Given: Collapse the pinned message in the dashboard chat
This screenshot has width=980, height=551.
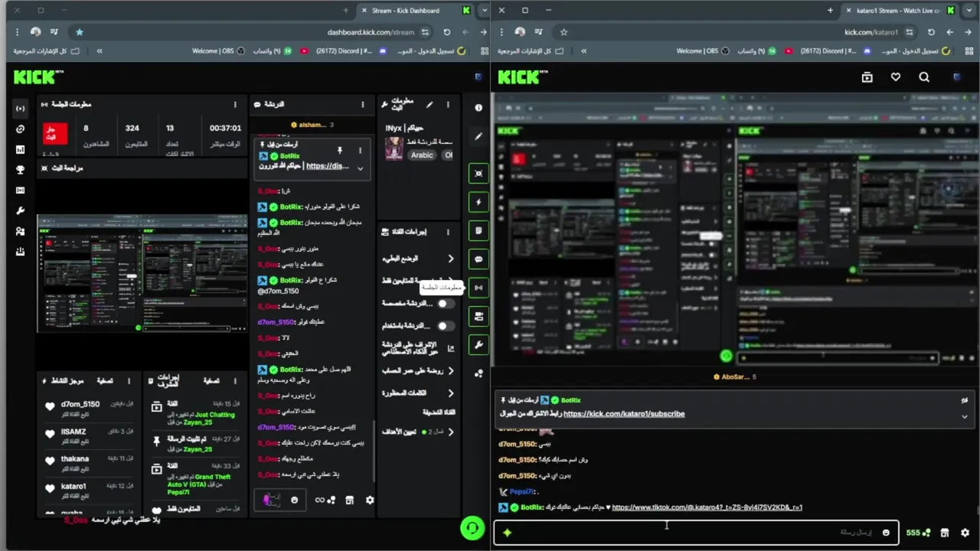Looking at the screenshot, I should click(x=360, y=168).
